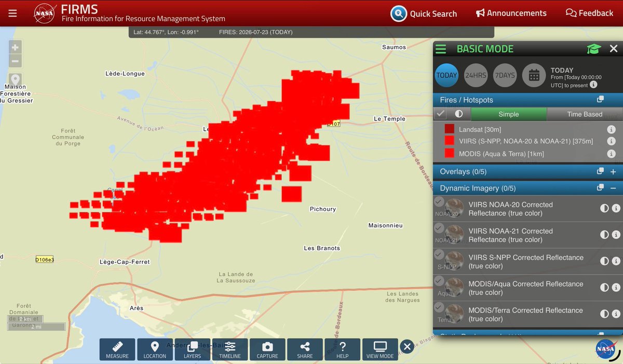This screenshot has height=364, width=623.
Task: Show info for MODIS/Terra imagery
Action: [x=616, y=314]
